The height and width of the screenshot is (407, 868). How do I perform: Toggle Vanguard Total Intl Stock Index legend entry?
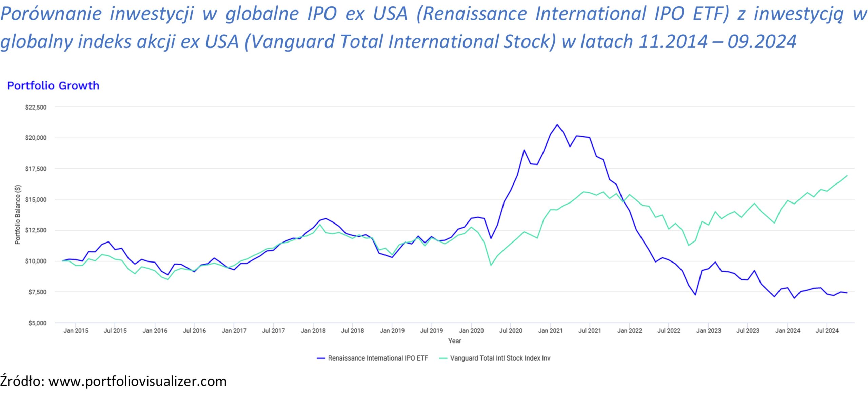tap(500, 358)
